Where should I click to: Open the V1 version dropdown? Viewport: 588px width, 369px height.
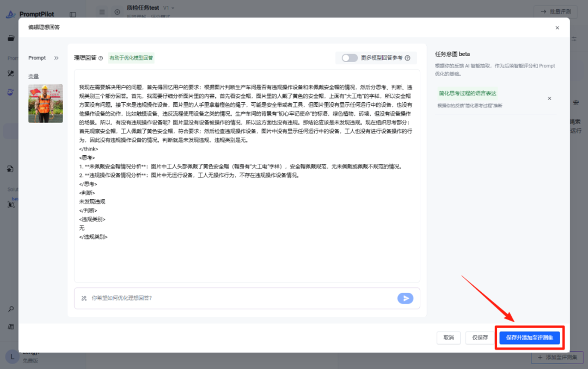tap(169, 8)
